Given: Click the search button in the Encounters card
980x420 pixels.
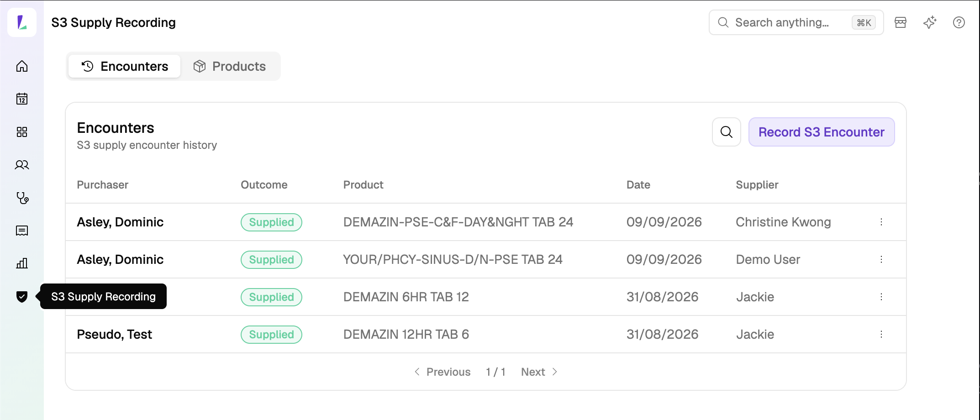Looking at the screenshot, I should point(727,132).
